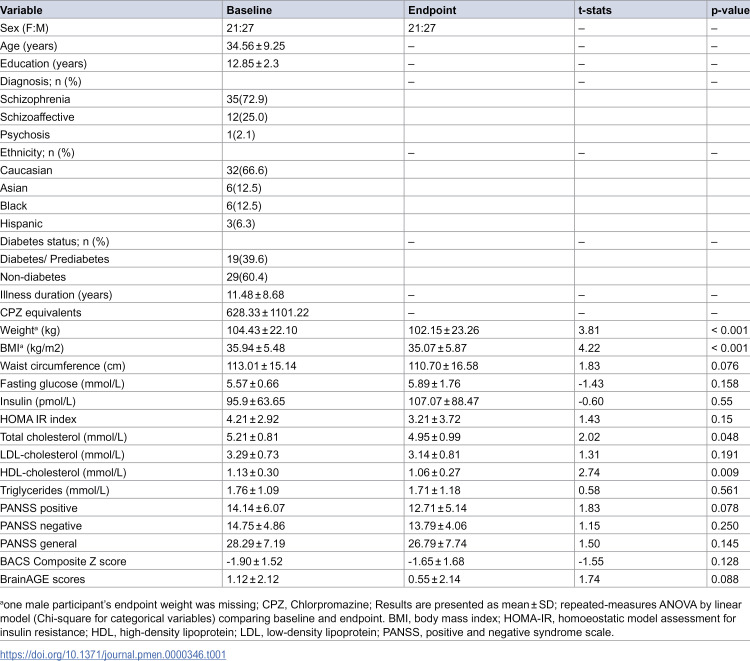750x661 pixels.
Task: Select the '4.22' BMI t-stat cell
Action: coord(589,348)
